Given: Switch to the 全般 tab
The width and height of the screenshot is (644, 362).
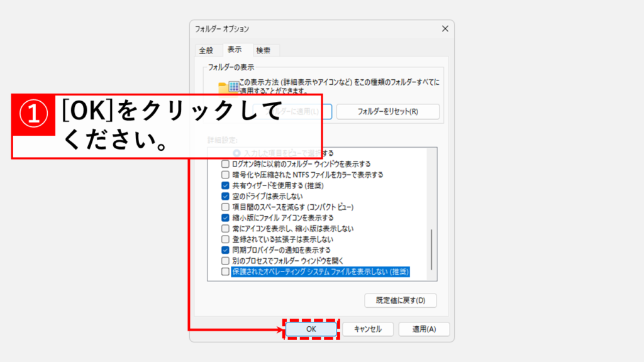Looking at the screenshot, I should (x=206, y=50).
